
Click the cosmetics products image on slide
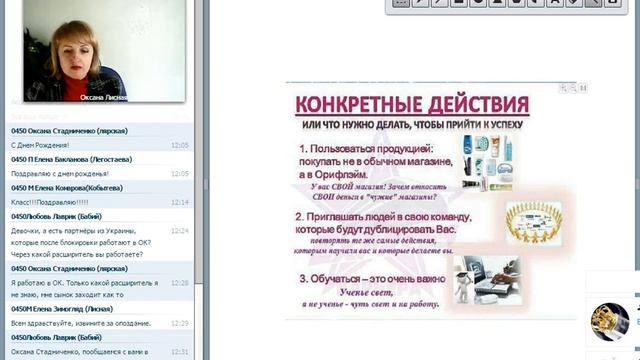click(x=487, y=163)
